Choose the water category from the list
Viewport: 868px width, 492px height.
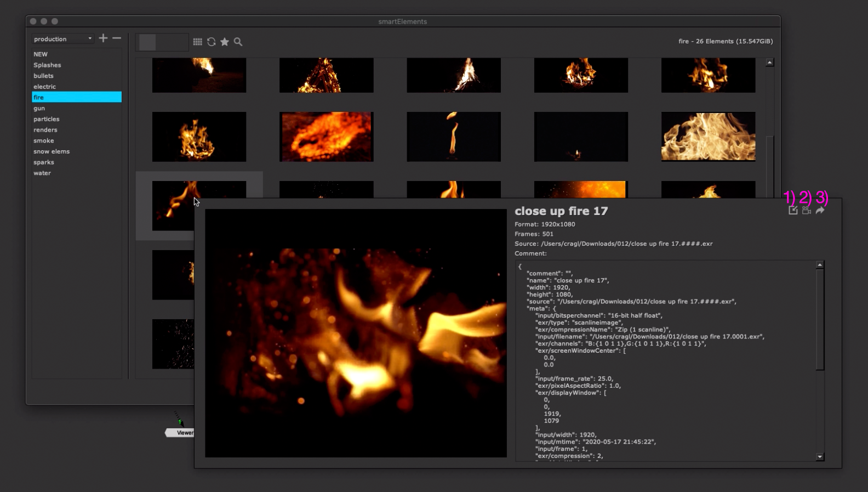click(42, 173)
